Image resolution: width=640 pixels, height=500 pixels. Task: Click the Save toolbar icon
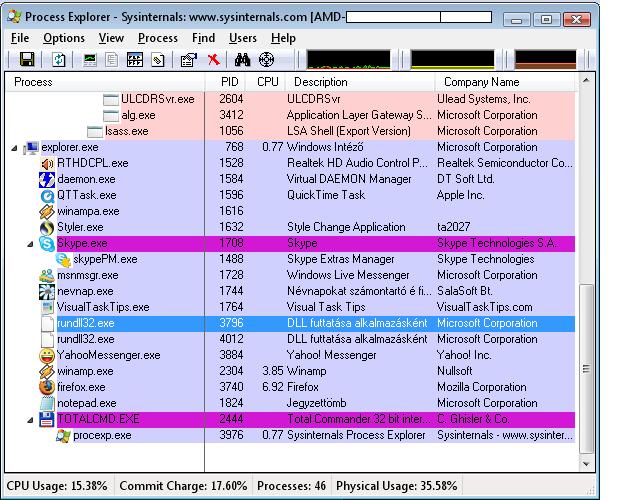pyautogui.click(x=27, y=60)
